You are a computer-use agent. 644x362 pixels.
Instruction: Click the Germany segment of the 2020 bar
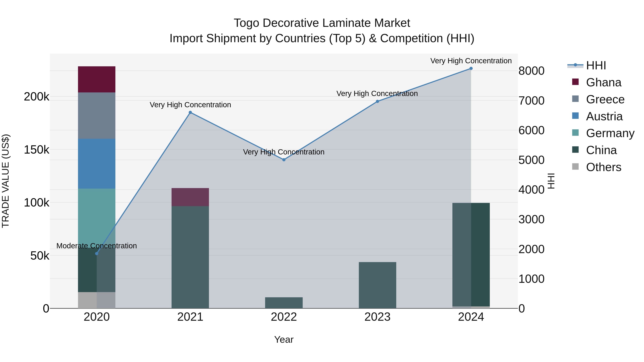pos(97,218)
